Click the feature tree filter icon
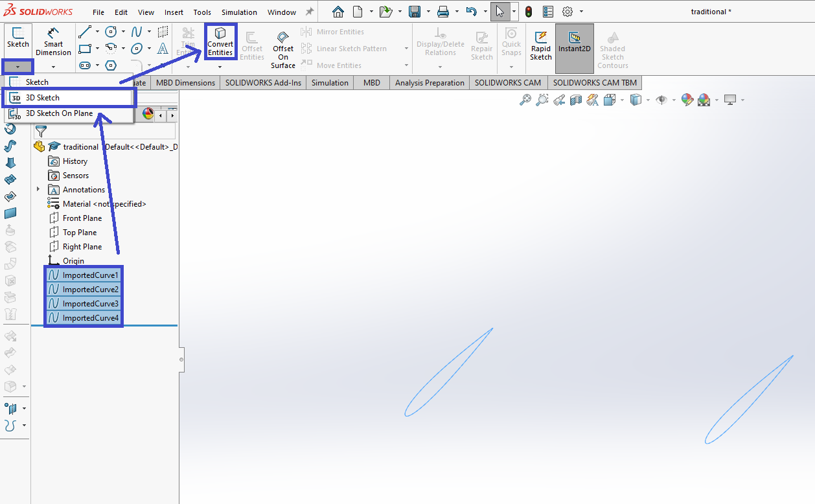This screenshot has width=815, height=504. [x=41, y=131]
